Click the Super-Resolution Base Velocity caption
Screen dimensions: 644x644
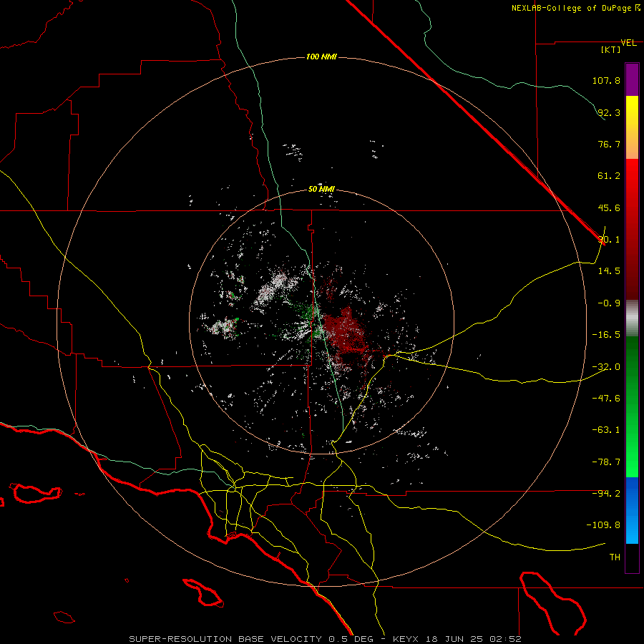click(326, 639)
